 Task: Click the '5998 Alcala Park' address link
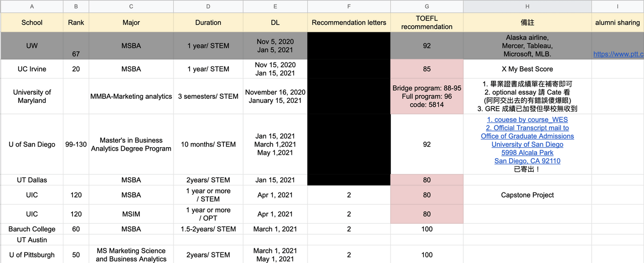[x=528, y=153]
